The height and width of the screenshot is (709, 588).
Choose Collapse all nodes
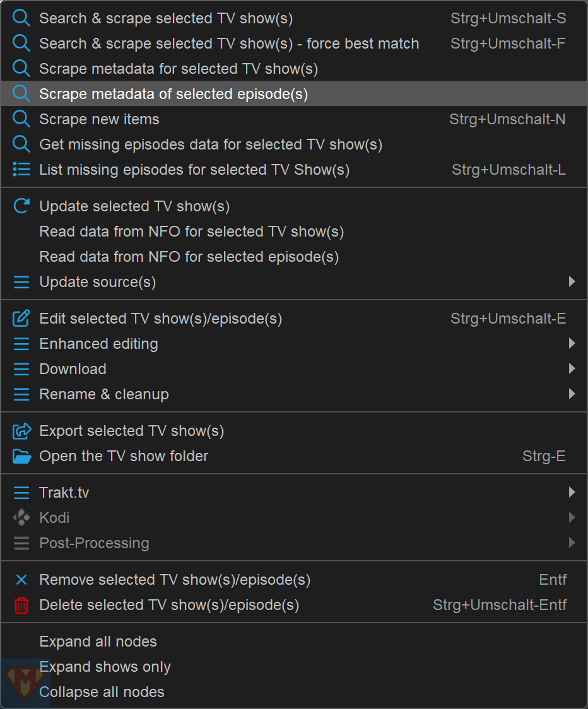tap(102, 692)
